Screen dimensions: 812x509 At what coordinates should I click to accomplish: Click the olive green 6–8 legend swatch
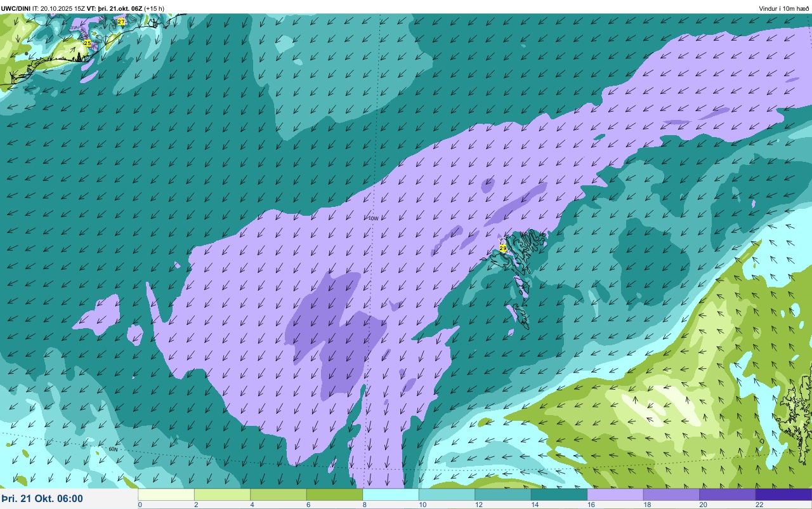(334, 494)
